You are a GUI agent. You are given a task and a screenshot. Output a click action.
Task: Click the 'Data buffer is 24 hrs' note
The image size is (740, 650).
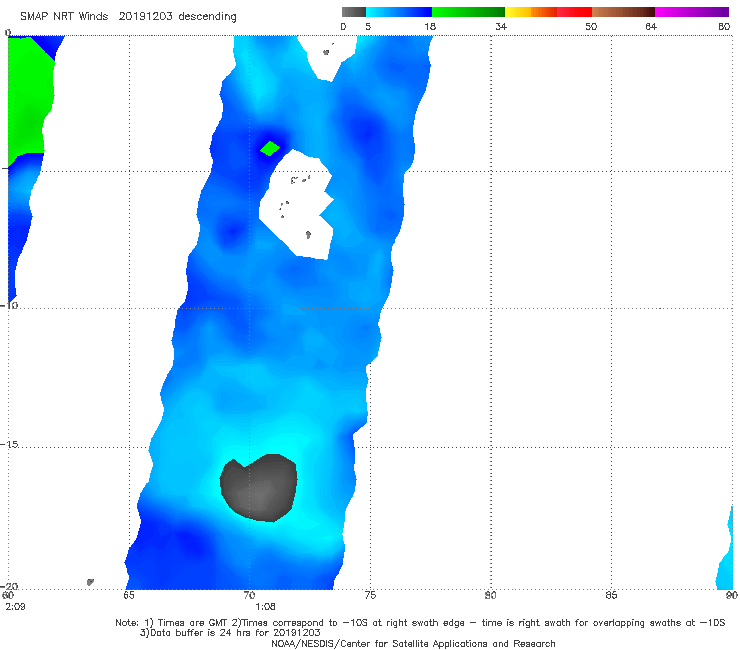tap(230, 633)
